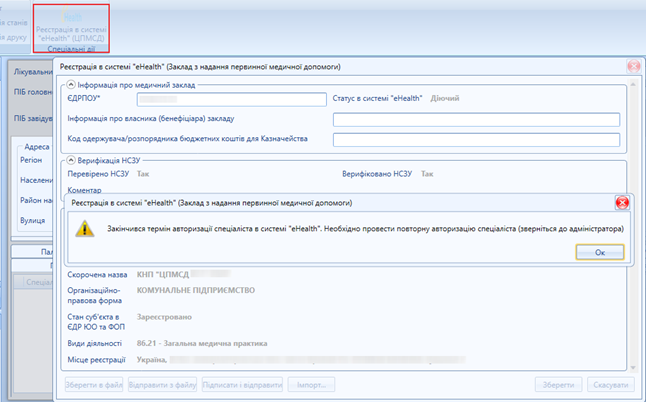Click the warning triangle icon in message
Viewport: 646px width, 402px height.
(x=85, y=229)
